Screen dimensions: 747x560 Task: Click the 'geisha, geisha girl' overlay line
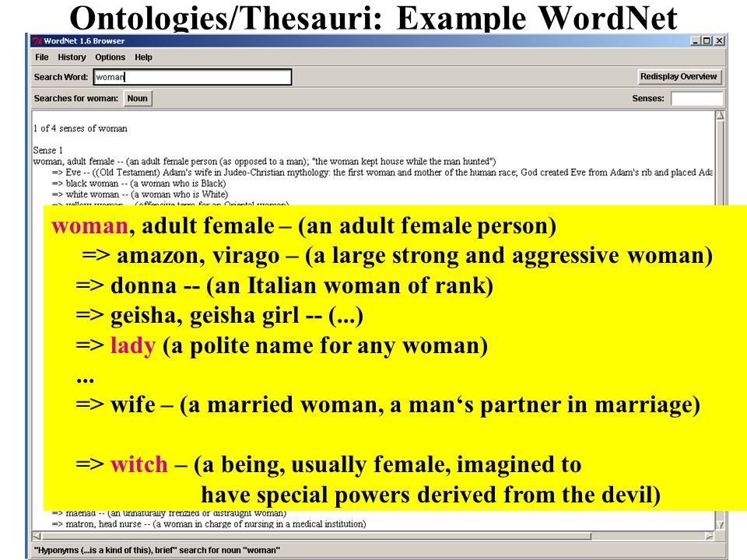219,316
